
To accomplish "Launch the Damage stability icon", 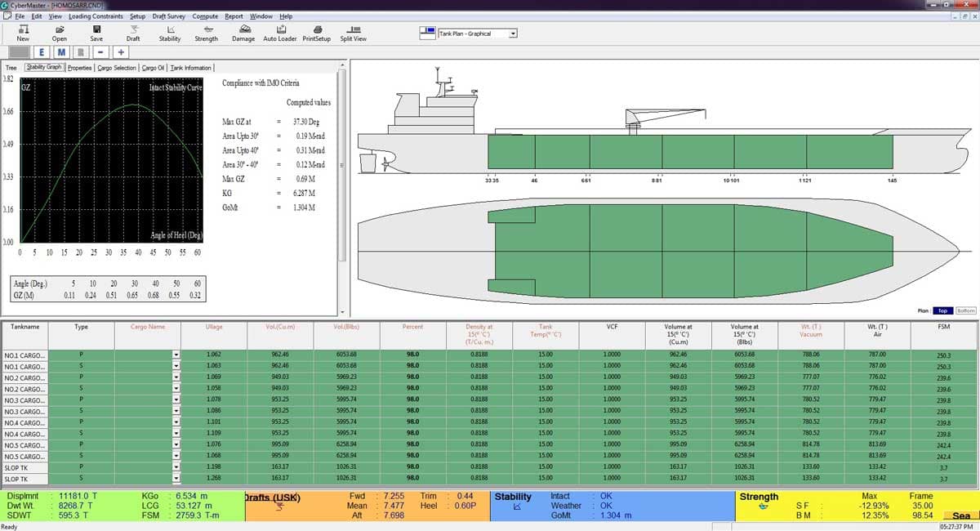I will [x=243, y=33].
